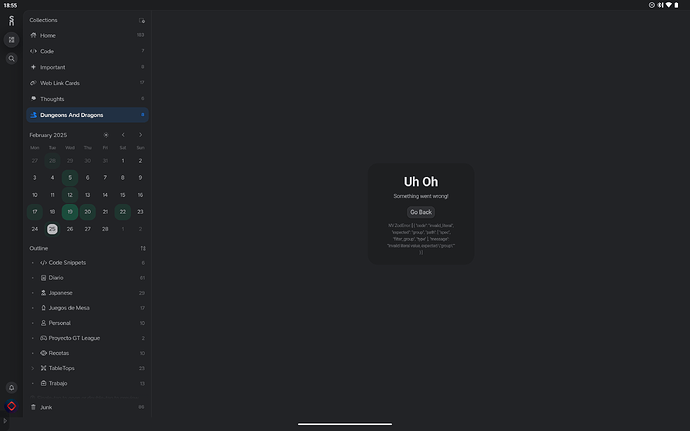This screenshot has height=431, width=690.
Task: Expand the TableTops chevron
Action: click(33, 368)
